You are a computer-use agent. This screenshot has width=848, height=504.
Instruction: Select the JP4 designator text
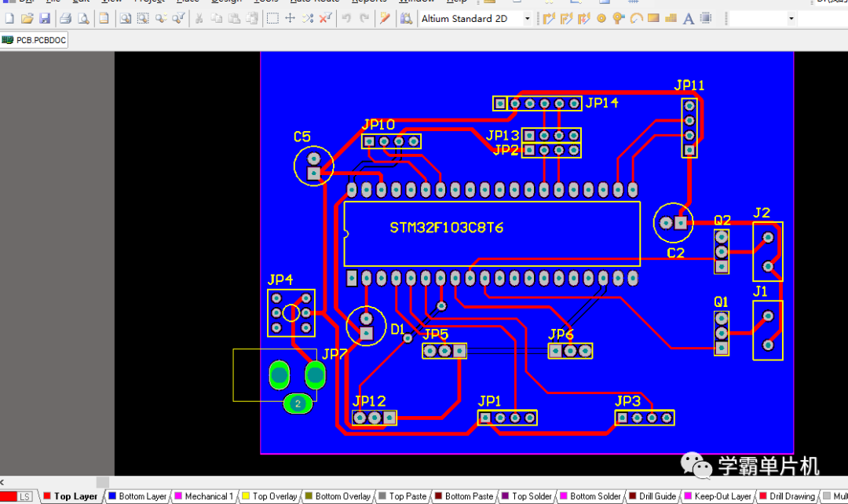[x=280, y=279]
